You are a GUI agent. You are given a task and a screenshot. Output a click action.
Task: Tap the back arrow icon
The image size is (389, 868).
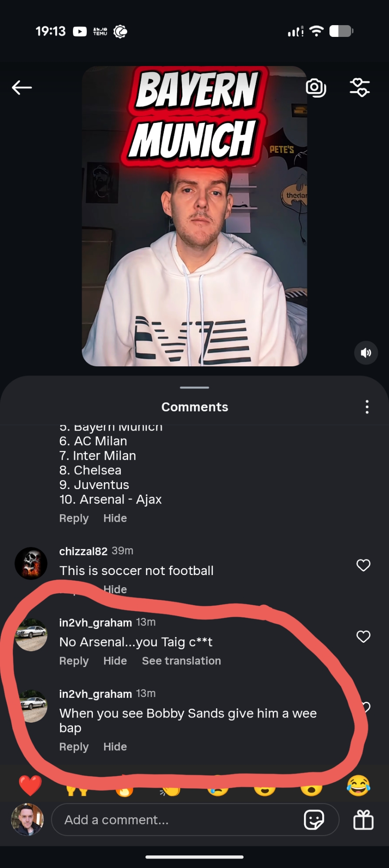tap(22, 88)
